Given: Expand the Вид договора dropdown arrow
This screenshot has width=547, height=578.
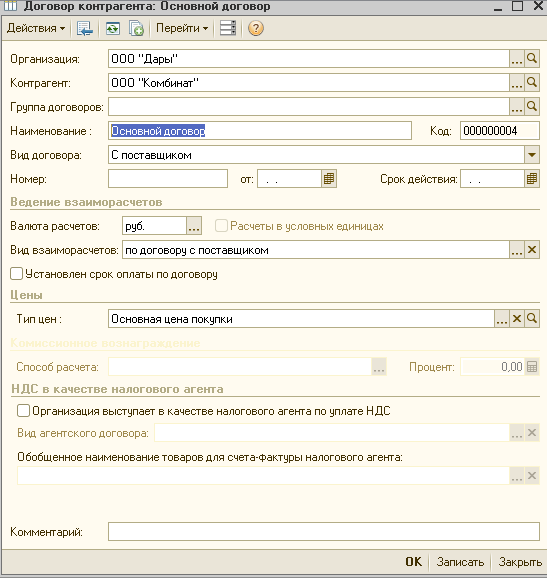Looking at the screenshot, I should click(532, 155).
